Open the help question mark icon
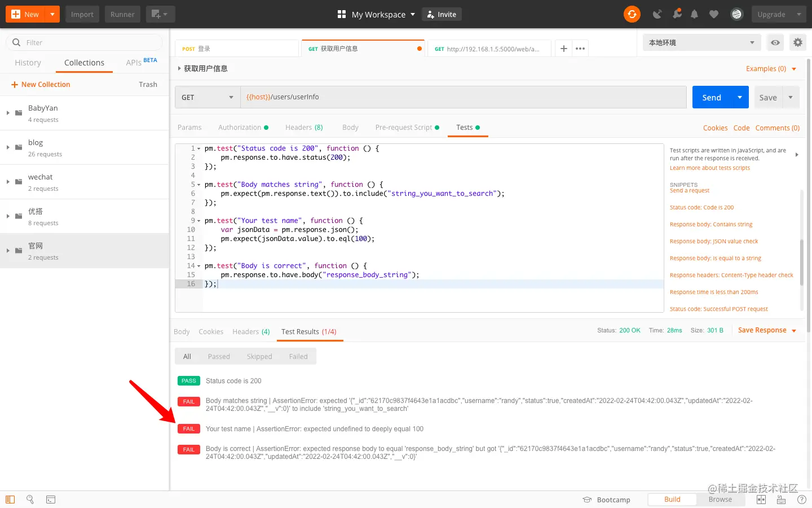The height and width of the screenshot is (508, 812). coord(802,500)
